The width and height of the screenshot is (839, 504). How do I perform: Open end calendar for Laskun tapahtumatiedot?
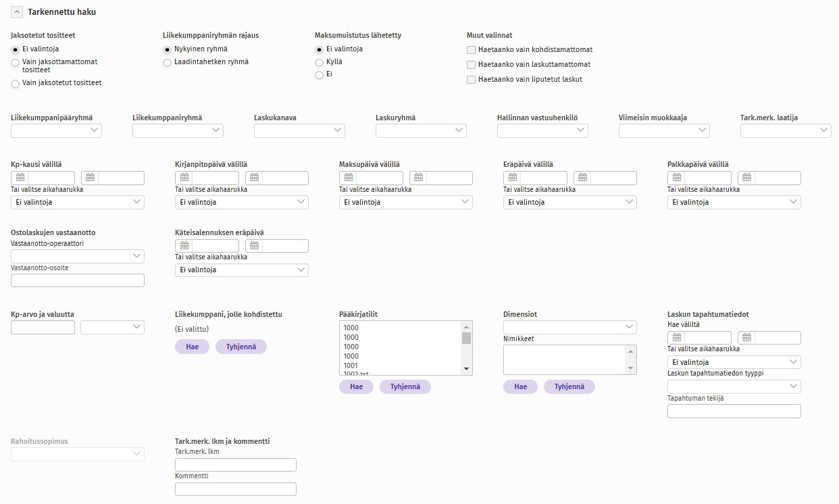point(746,338)
